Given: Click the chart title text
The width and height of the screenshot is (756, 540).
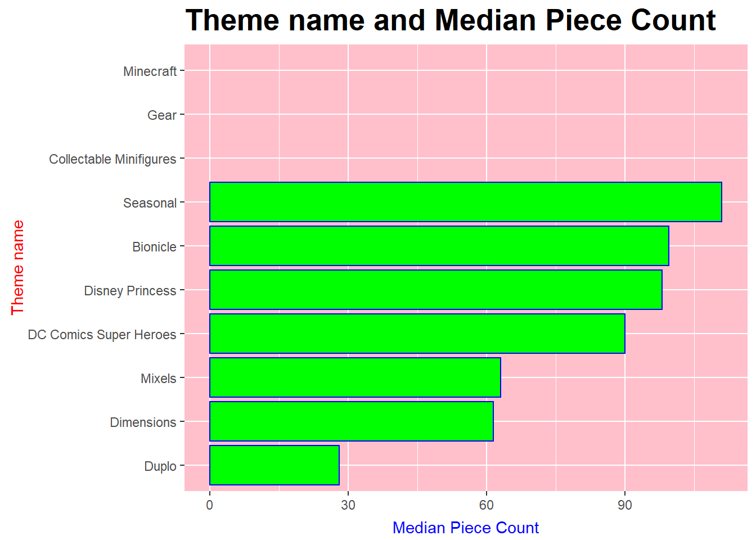Looking at the screenshot, I should [x=451, y=21].
